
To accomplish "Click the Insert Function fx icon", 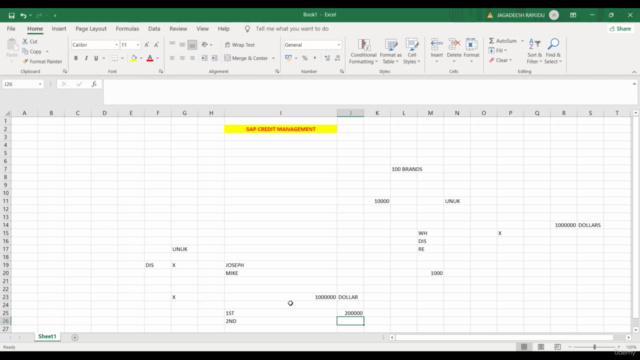I will pyautogui.click(x=94, y=84).
